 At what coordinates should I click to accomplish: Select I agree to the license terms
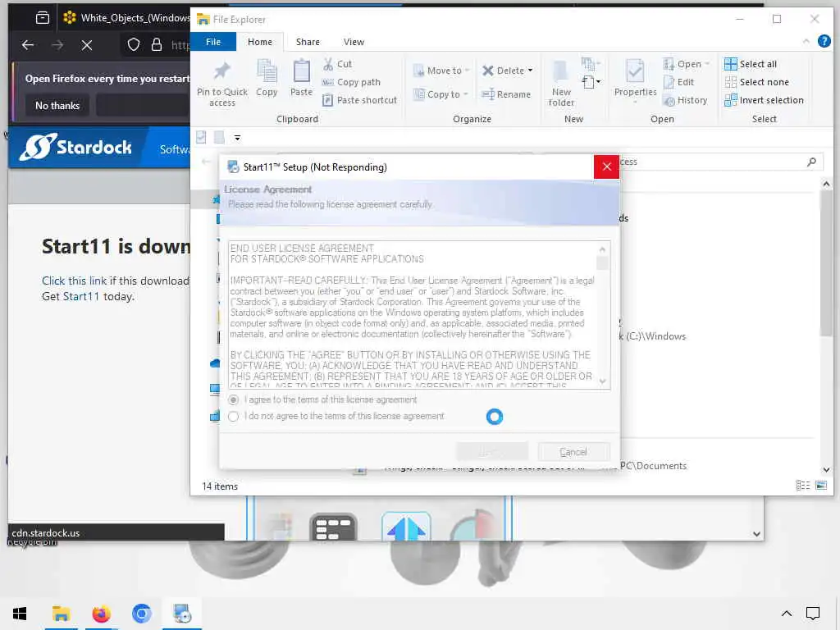click(234, 400)
